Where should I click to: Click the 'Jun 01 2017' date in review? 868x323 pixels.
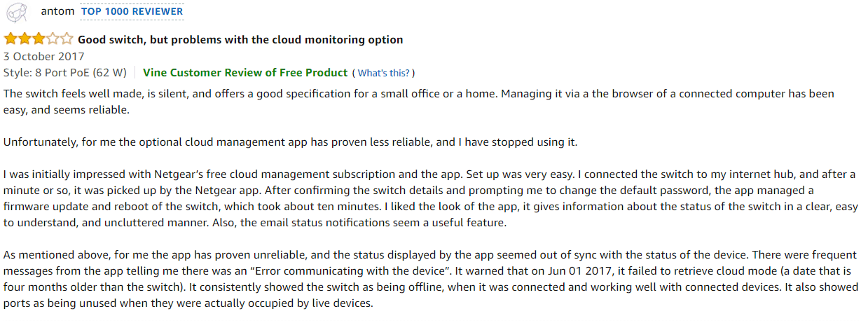[562, 269]
